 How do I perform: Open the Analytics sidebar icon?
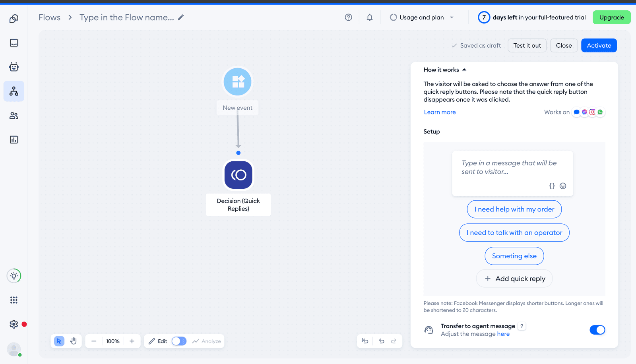(x=14, y=139)
